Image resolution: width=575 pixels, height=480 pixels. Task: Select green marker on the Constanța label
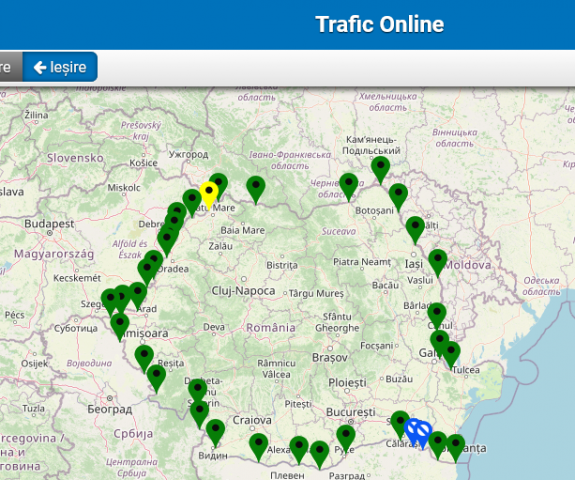[x=456, y=449]
